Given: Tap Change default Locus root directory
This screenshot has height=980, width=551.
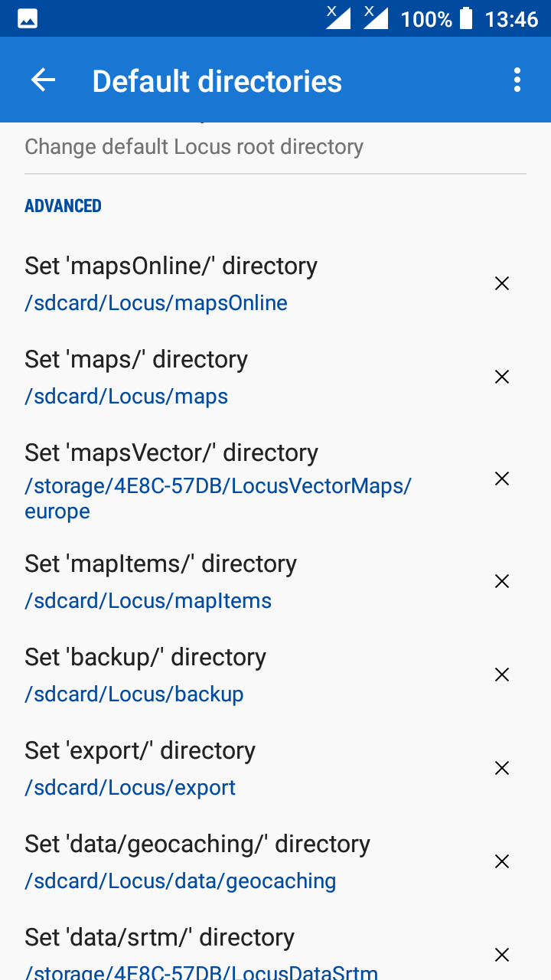Looking at the screenshot, I should 194,147.
